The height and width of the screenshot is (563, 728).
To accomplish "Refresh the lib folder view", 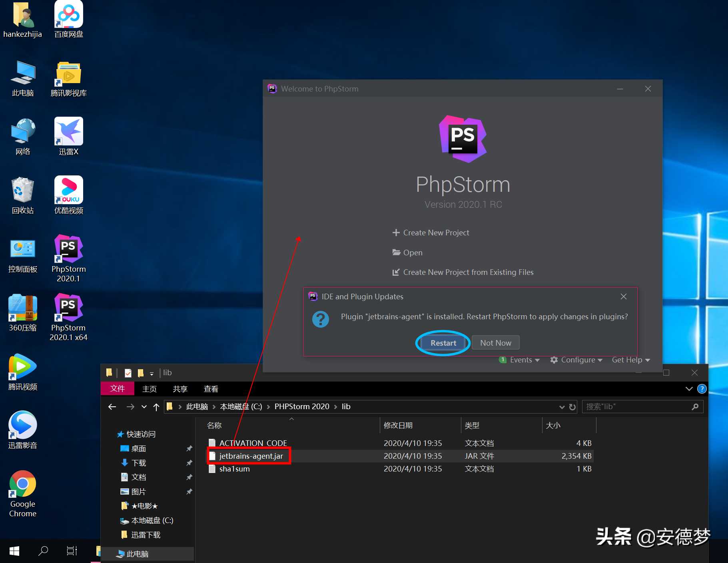I will coord(572,407).
